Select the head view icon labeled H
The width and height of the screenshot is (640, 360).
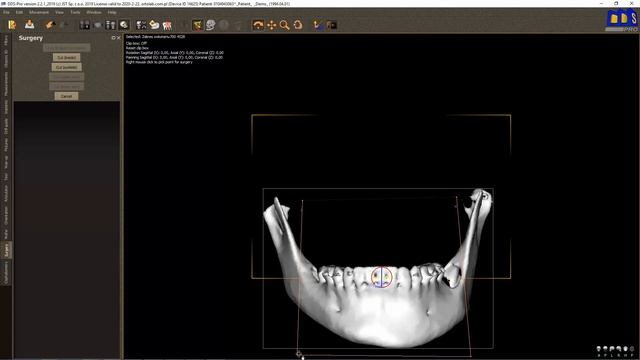[625, 351]
